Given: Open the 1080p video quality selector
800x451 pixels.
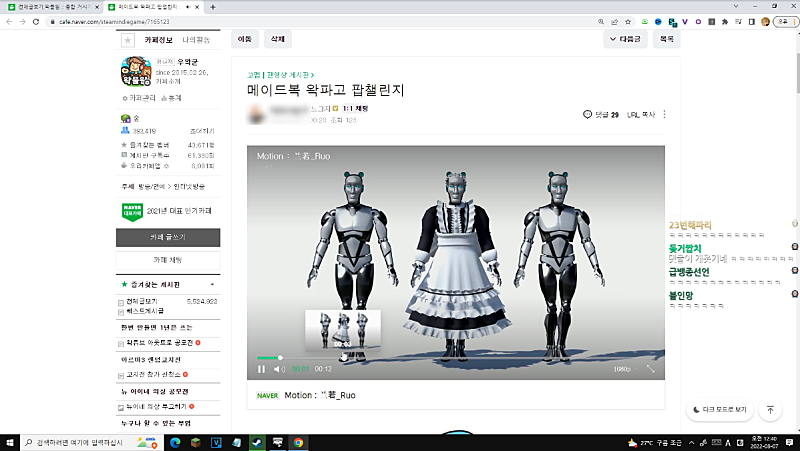Looking at the screenshot, I should pos(624,369).
